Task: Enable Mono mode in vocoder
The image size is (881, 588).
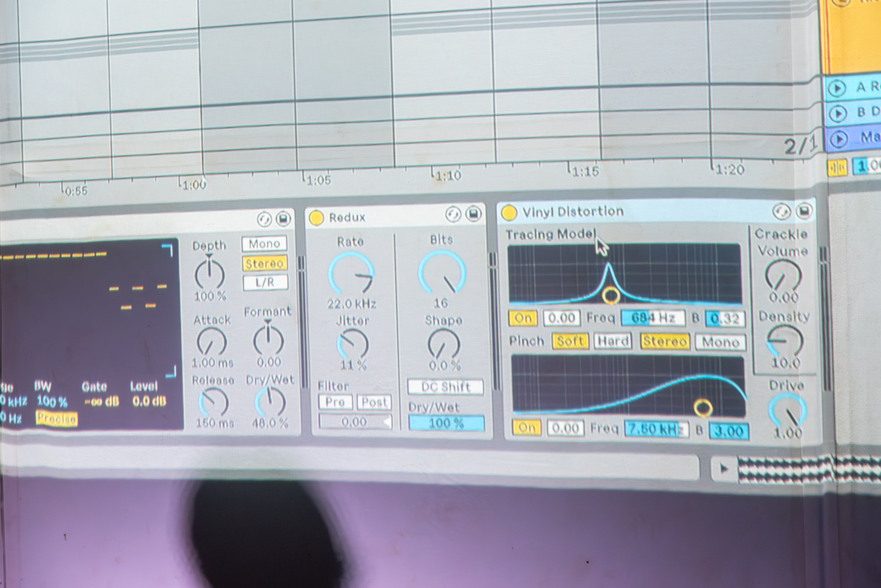Action: tap(264, 244)
